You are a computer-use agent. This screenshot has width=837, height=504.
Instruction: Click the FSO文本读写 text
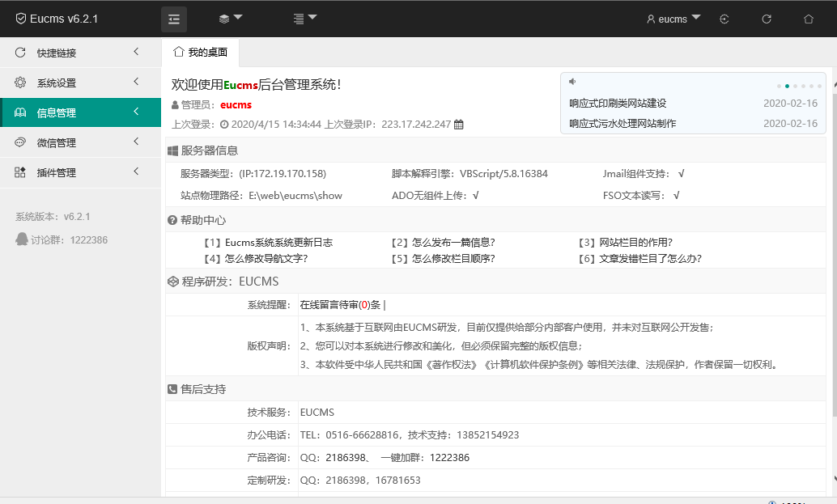pyautogui.click(x=634, y=196)
